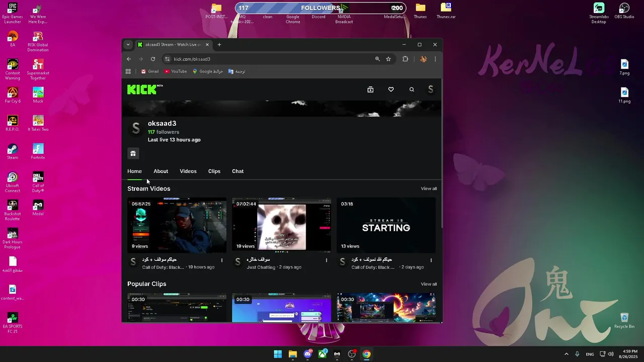Select the Far Cry 6 desktop icon
Screen dimensions: 644x362
pos(13,95)
